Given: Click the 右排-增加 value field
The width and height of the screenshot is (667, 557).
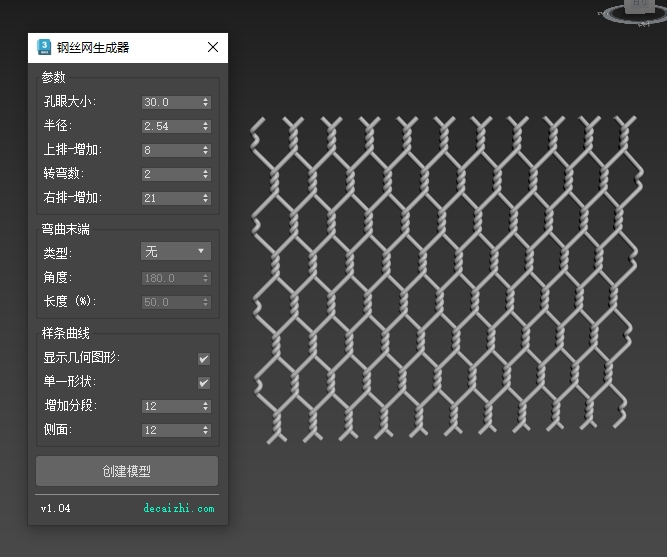Looking at the screenshot, I should (170, 198).
